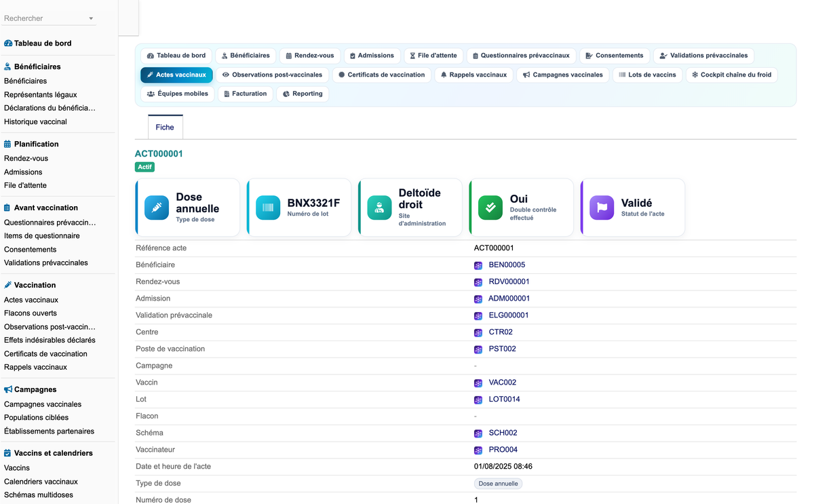
Task: Click the object icon beside PRO004
Action: (x=478, y=450)
